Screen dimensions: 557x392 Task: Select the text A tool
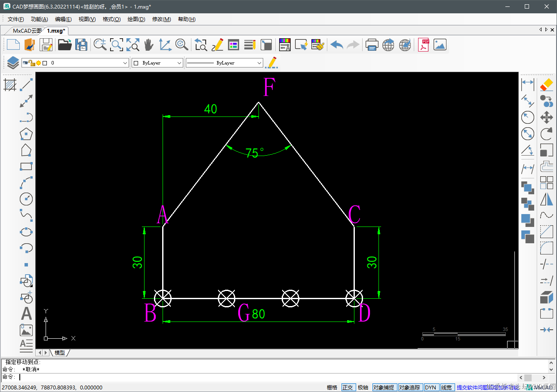pos(26,314)
